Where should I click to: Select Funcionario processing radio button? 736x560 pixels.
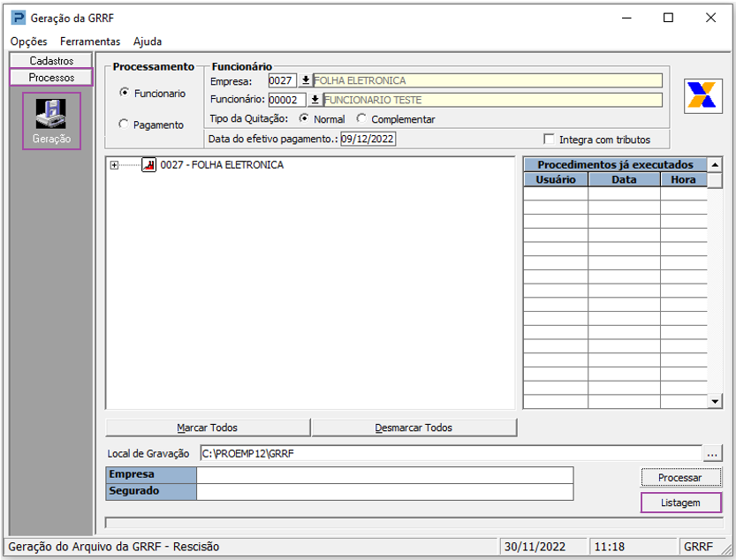coord(125,93)
